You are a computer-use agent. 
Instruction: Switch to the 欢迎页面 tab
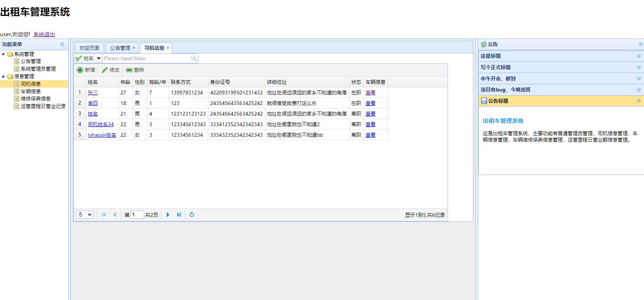[x=89, y=48]
